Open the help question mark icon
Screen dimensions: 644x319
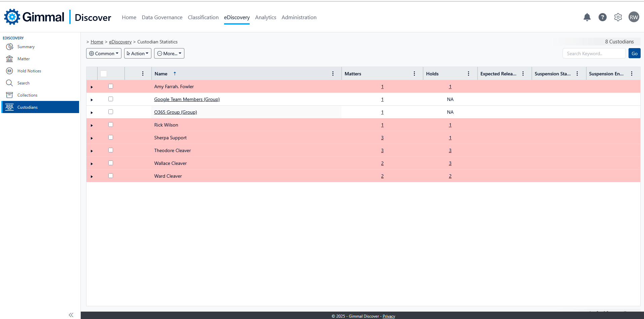pyautogui.click(x=602, y=17)
